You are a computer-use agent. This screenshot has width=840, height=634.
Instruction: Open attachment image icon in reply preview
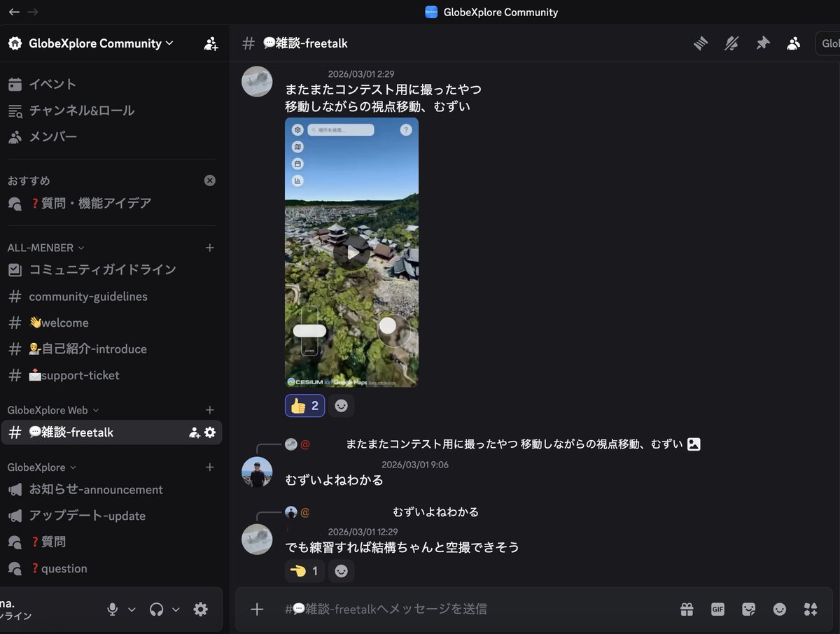point(694,444)
